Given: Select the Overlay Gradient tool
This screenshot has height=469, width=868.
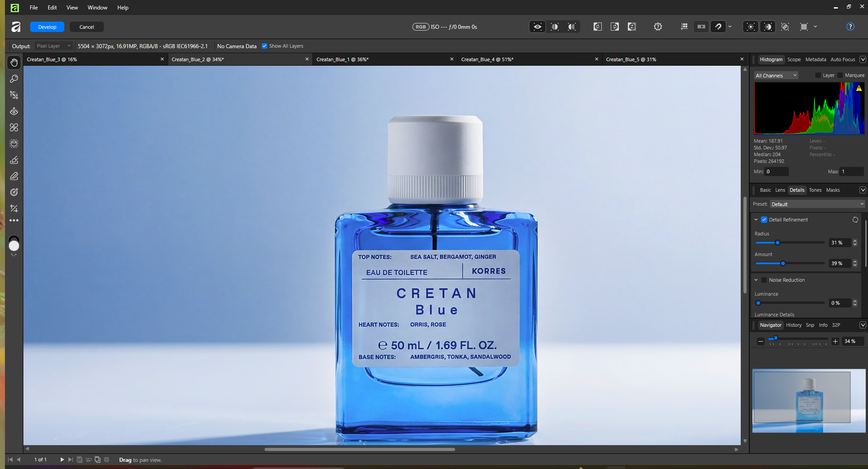Looking at the screenshot, I should coord(14,192).
